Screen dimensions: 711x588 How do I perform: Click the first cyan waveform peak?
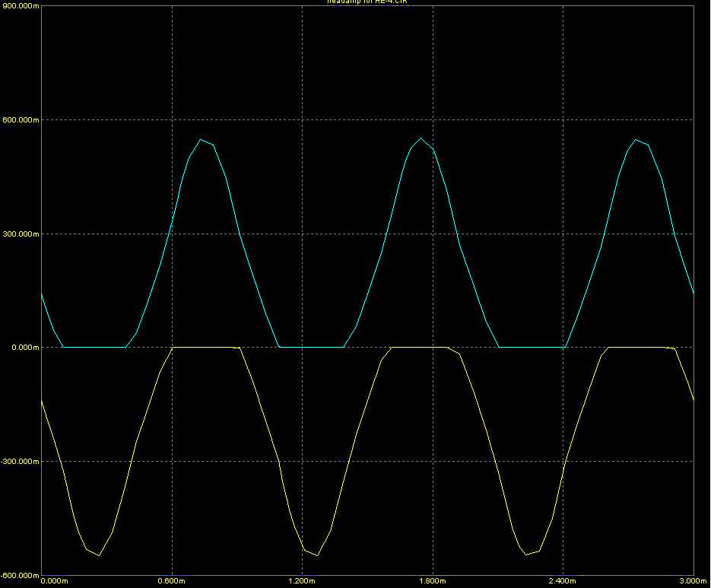point(201,139)
